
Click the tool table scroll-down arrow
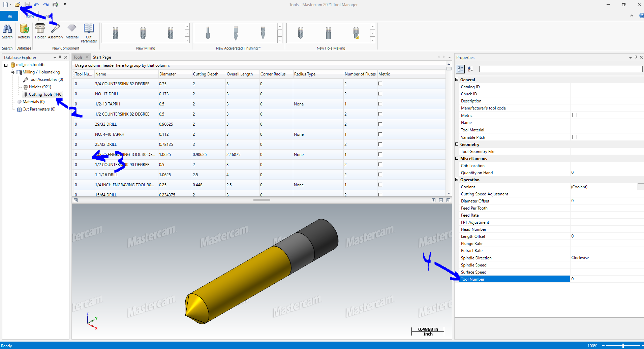(x=449, y=193)
